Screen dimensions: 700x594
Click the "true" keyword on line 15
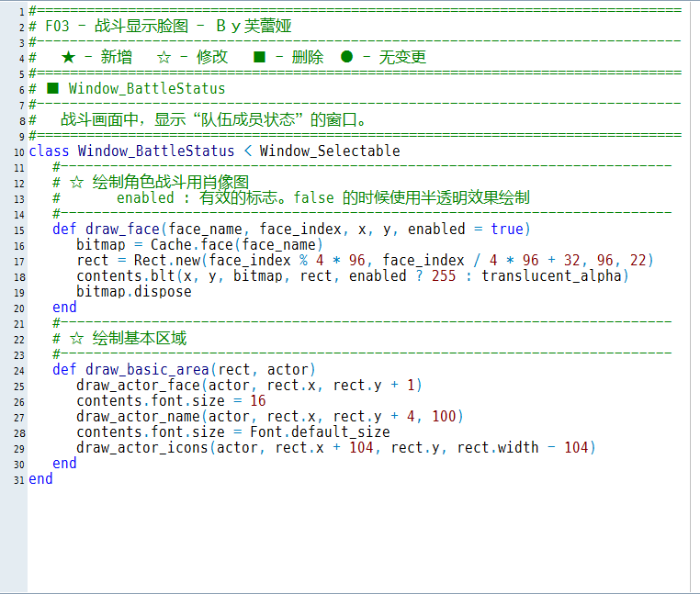point(507,229)
